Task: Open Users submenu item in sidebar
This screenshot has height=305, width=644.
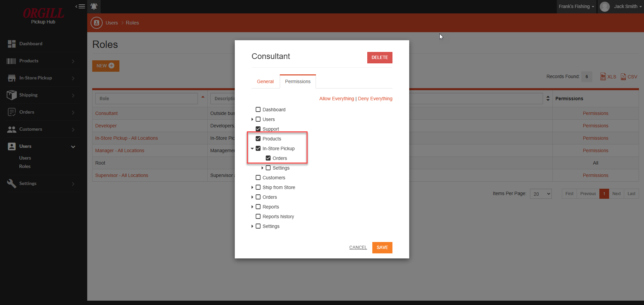Action: click(25, 158)
